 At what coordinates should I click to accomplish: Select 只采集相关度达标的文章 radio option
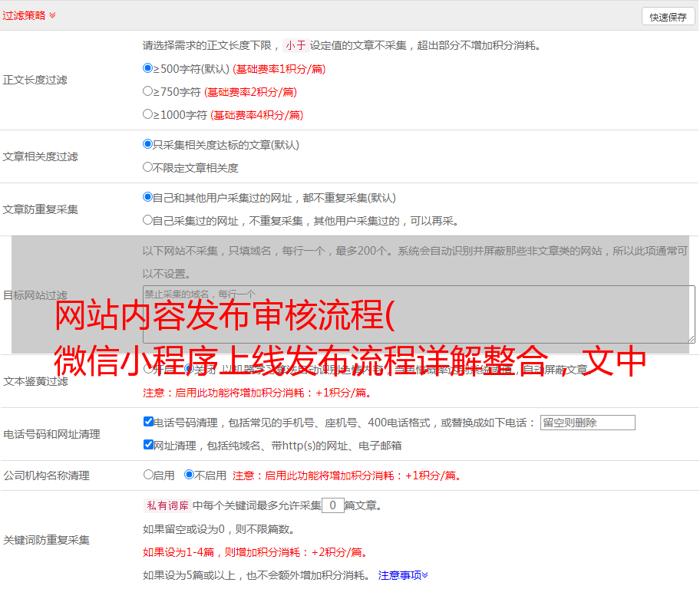[x=147, y=144]
